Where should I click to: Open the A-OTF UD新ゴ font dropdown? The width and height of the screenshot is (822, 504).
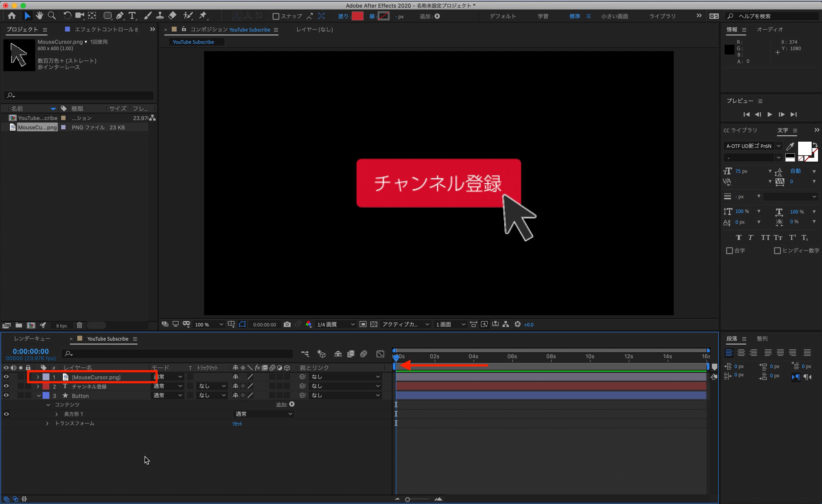coord(778,146)
